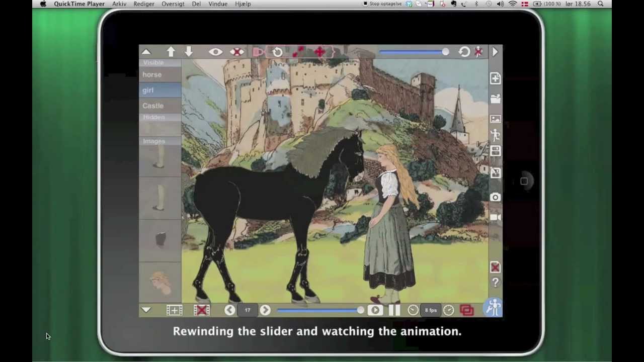Click the Hidden section header
644x362 pixels.
click(x=160, y=117)
